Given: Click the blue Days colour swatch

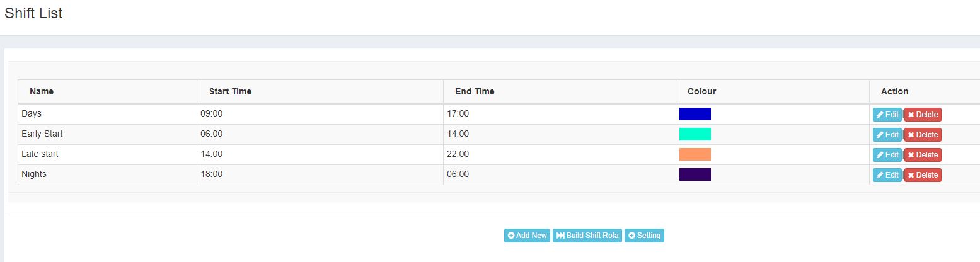Looking at the screenshot, I should [695, 114].
